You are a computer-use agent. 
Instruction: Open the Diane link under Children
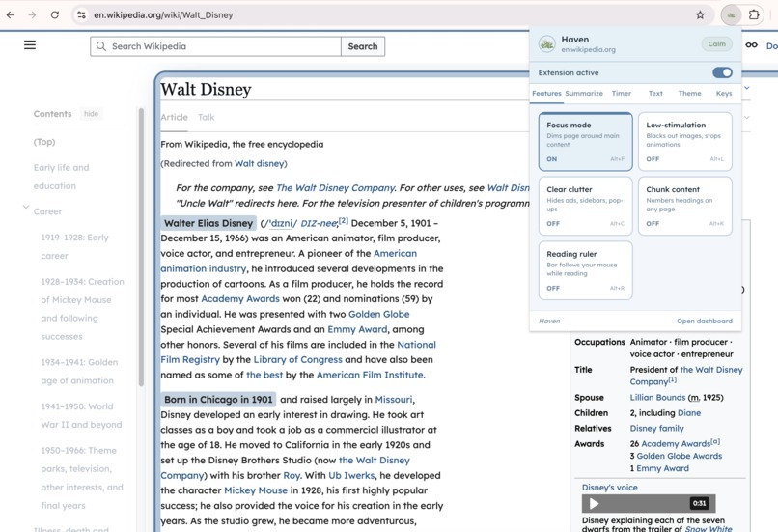point(689,413)
